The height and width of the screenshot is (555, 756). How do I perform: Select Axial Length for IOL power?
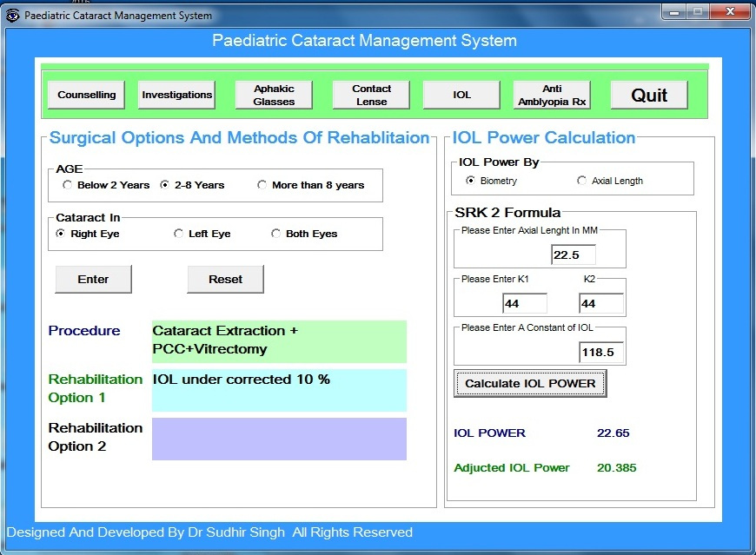click(x=581, y=181)
